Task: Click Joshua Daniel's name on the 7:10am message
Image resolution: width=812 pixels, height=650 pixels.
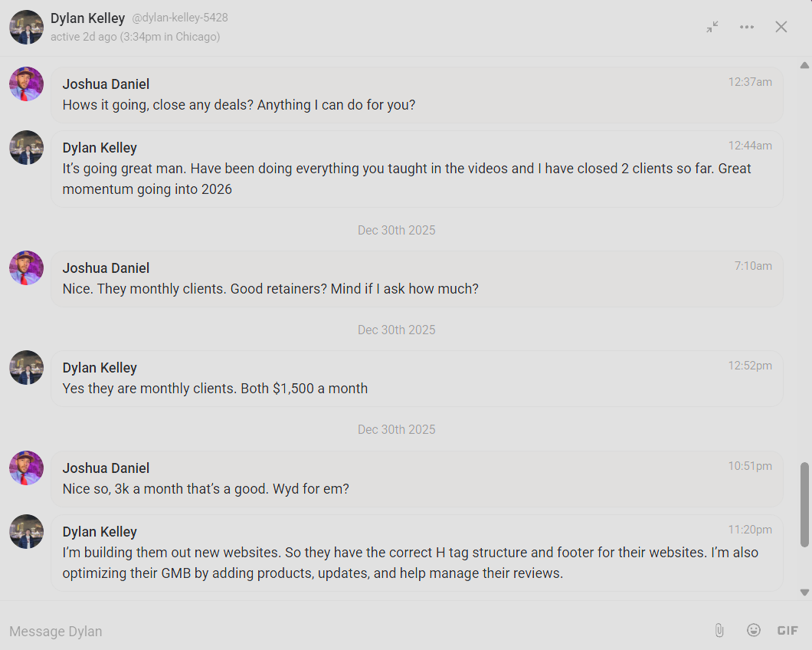Action: tap(106, 268)
